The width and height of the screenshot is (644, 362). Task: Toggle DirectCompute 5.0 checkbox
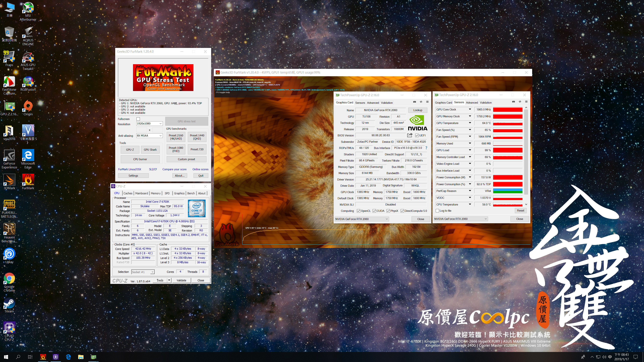click(x=402, y=211)
